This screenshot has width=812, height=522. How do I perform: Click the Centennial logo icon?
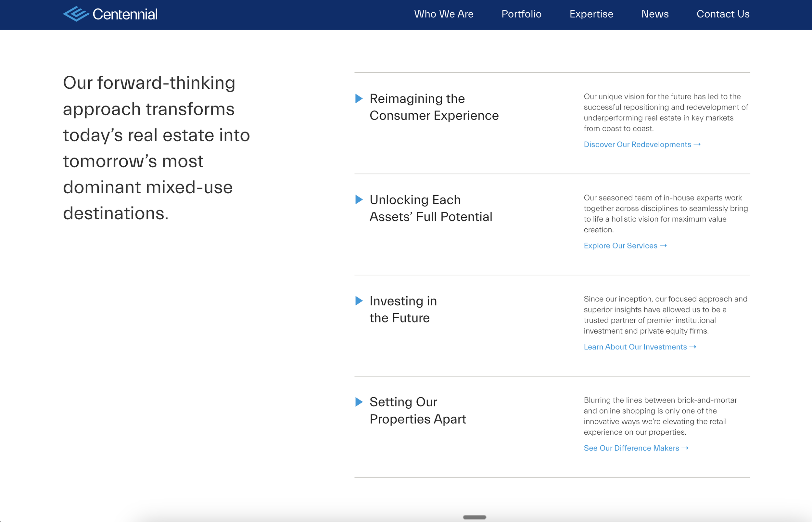click(x=76, y=14)
